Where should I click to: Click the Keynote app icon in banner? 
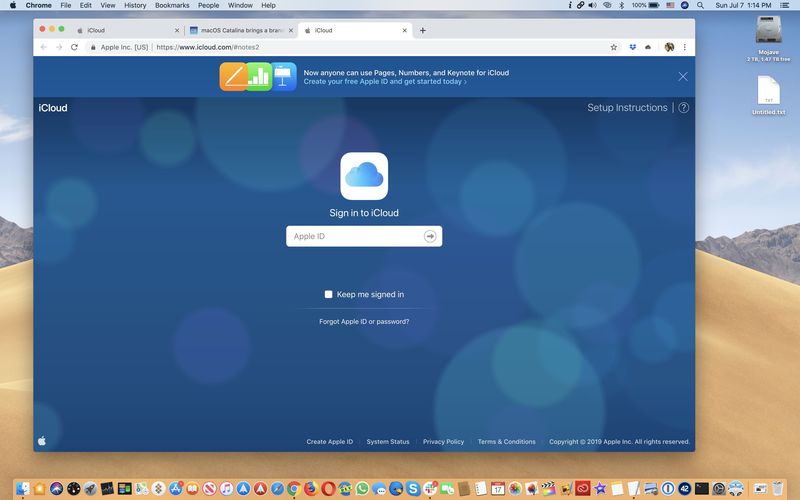point(284,77)
